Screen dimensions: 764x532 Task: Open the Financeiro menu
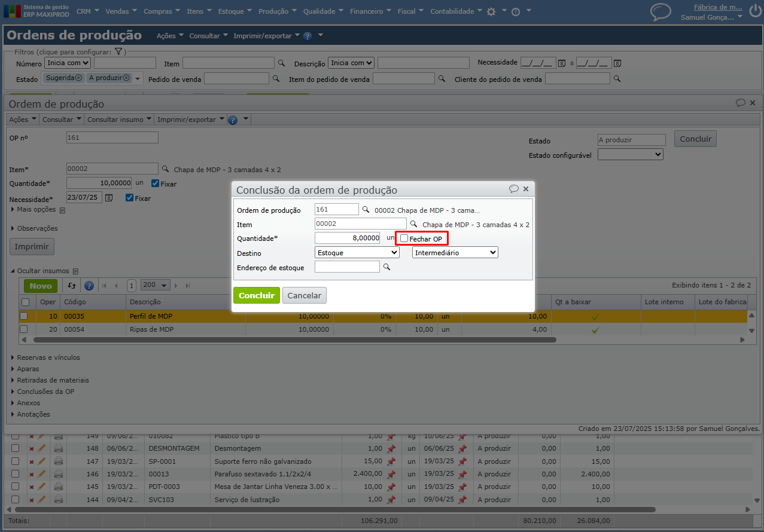(x=370, y=11)
